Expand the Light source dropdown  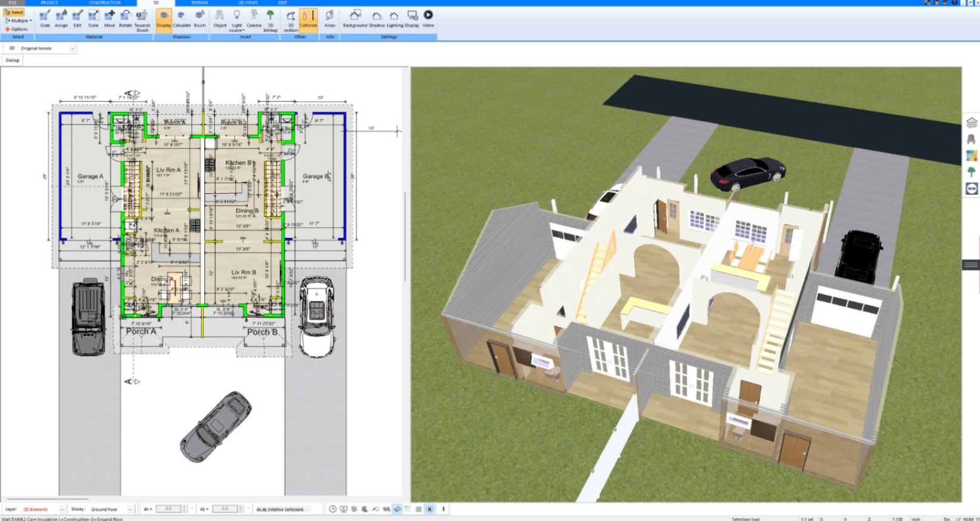[x=237, y=20]
